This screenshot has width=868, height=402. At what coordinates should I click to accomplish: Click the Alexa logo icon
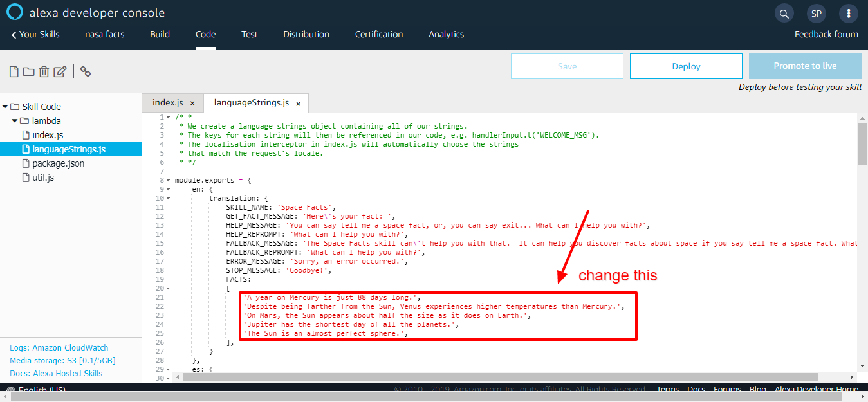click(x=15, y=13)
